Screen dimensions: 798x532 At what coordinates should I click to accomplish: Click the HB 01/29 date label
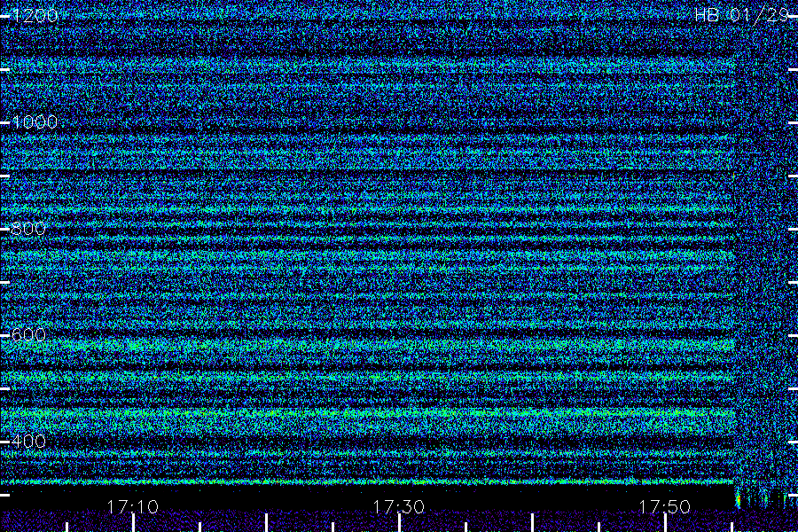pos(742,15)
